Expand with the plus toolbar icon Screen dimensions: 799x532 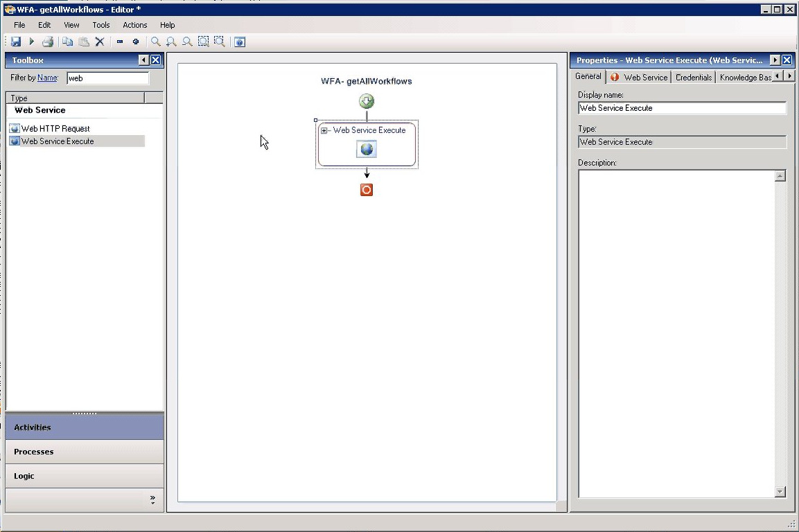[136, 42]
